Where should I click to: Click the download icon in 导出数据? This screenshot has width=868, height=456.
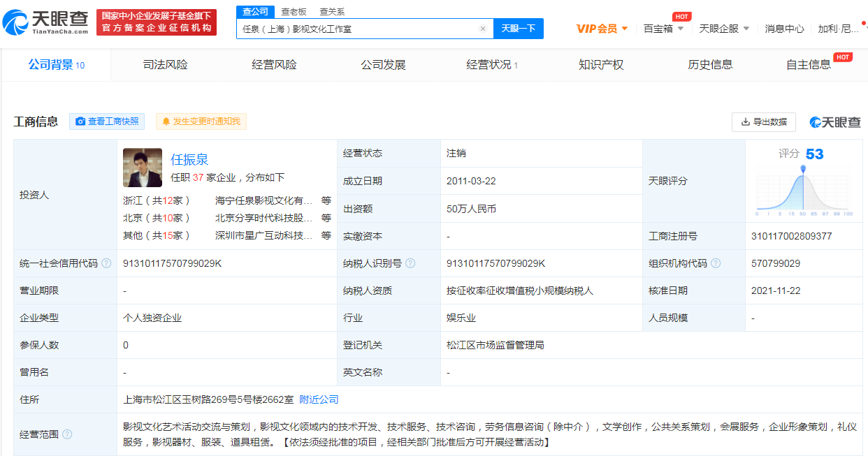pos(746,122)
